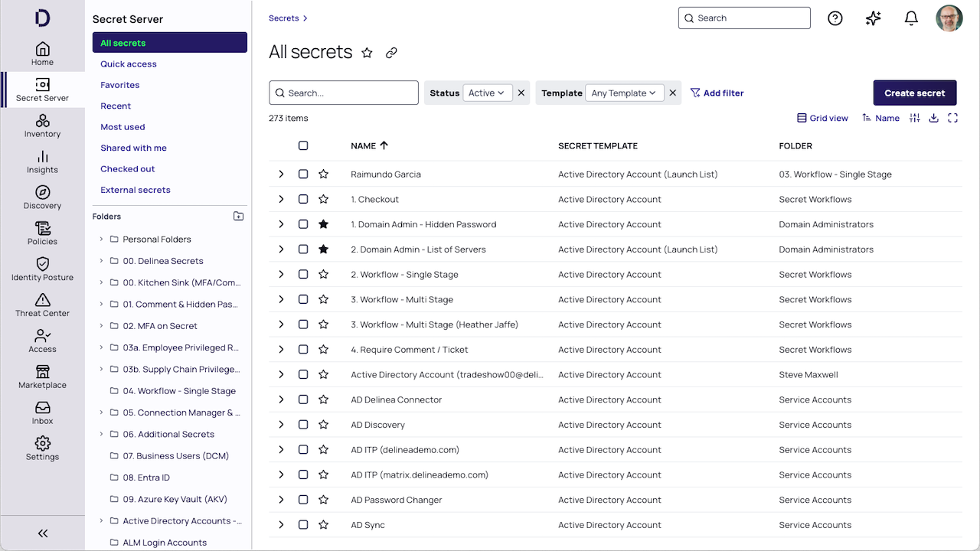This screenshot has width=980, height=551.
Task: Open the user profile avatar
Action: (949, 18)
